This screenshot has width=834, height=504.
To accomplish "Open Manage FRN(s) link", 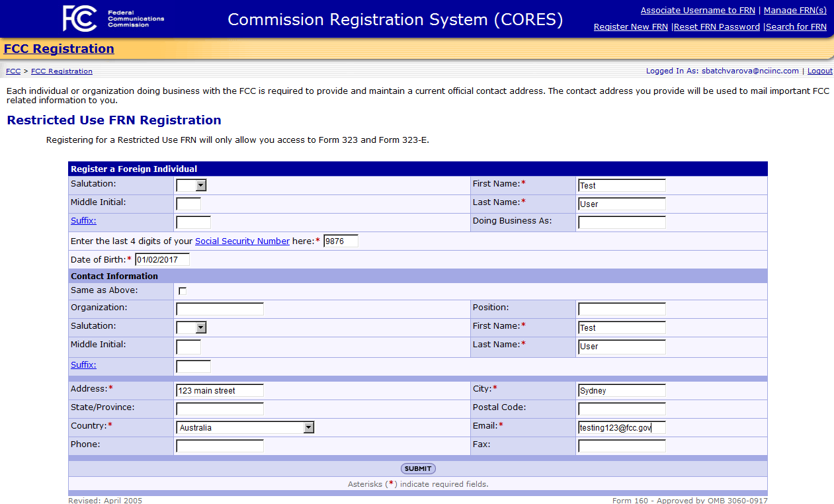I will click(x=795, y=11).
